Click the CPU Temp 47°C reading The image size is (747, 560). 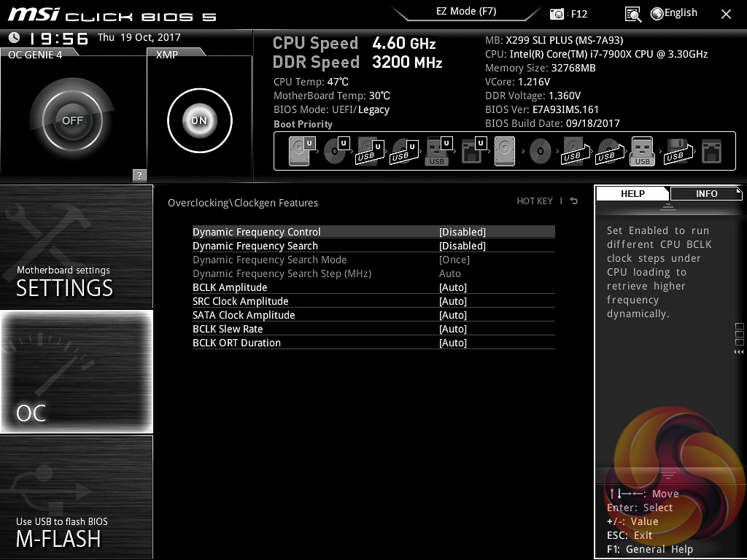(x=311, y=82)
